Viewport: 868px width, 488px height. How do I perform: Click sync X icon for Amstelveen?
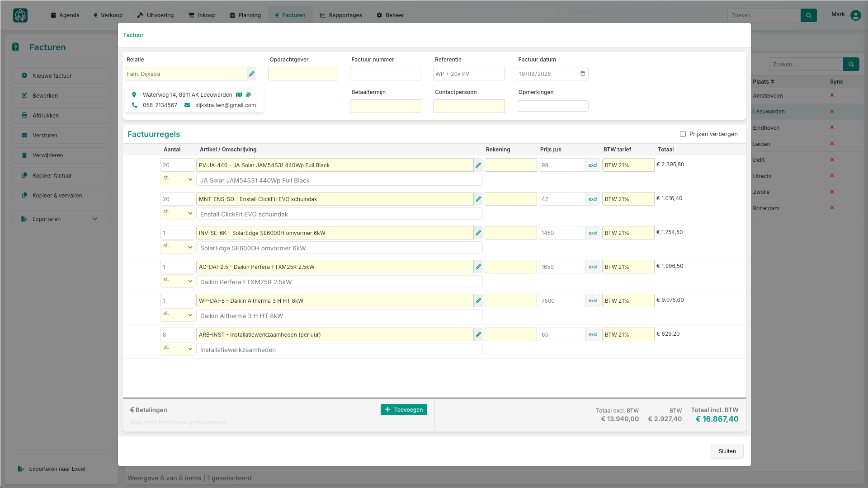(x=832, y=95)
